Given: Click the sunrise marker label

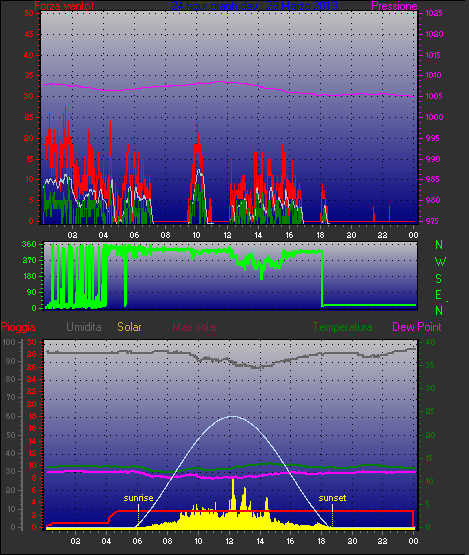Looking at the screenshot, I should pos(138,498).
